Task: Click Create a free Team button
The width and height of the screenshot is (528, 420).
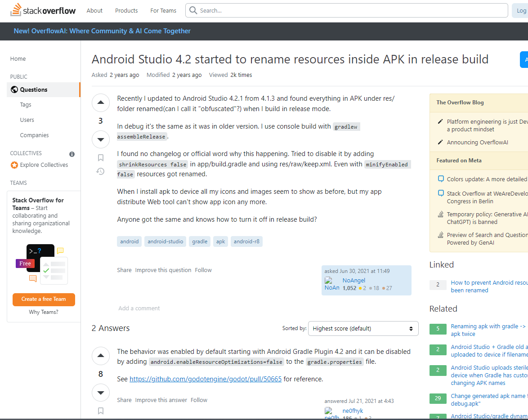Action: pyautogui.click(x=44, y=299)
